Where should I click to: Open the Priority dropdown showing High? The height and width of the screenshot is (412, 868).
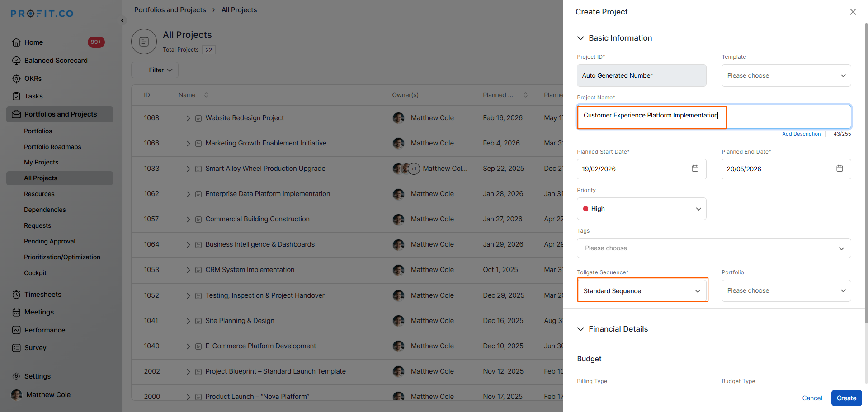click(641, 209)
